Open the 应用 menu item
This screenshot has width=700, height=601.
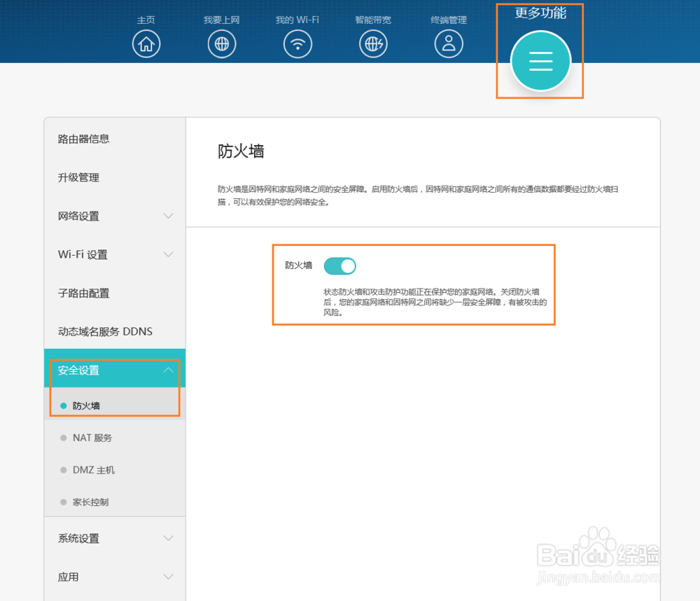(x=168, y=576)
